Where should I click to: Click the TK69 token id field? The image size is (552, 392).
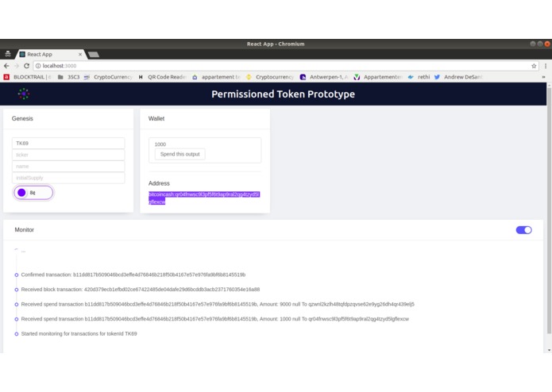[x=68, y=143]
